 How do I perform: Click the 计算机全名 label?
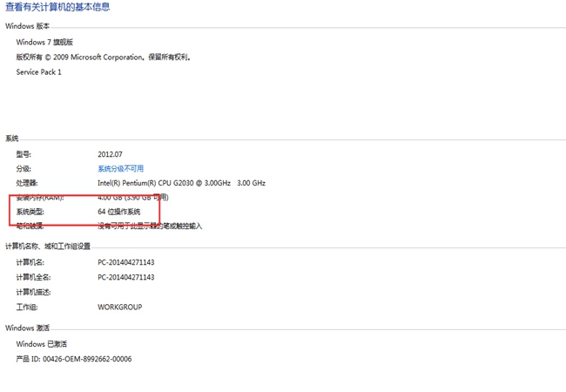(33, 277)
